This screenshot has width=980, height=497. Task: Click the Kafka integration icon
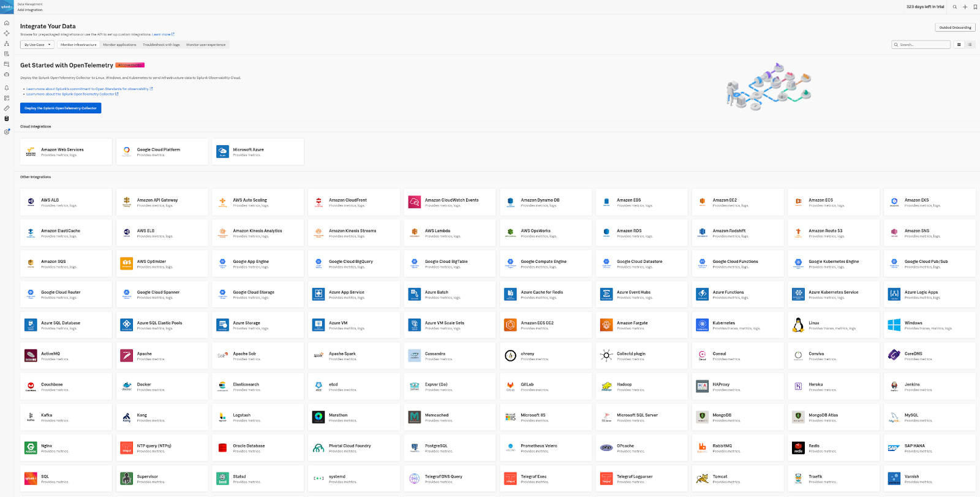click(x=31, y=417)
